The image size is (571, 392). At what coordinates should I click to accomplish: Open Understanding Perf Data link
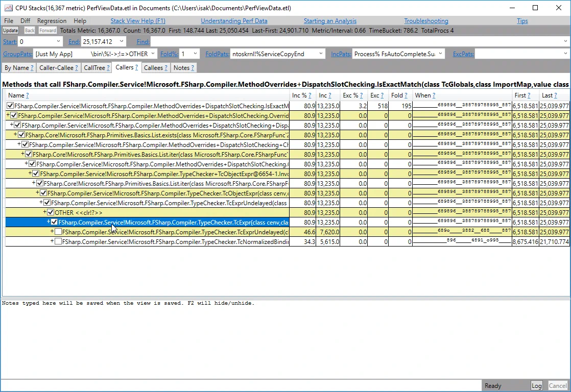(234, 21)
